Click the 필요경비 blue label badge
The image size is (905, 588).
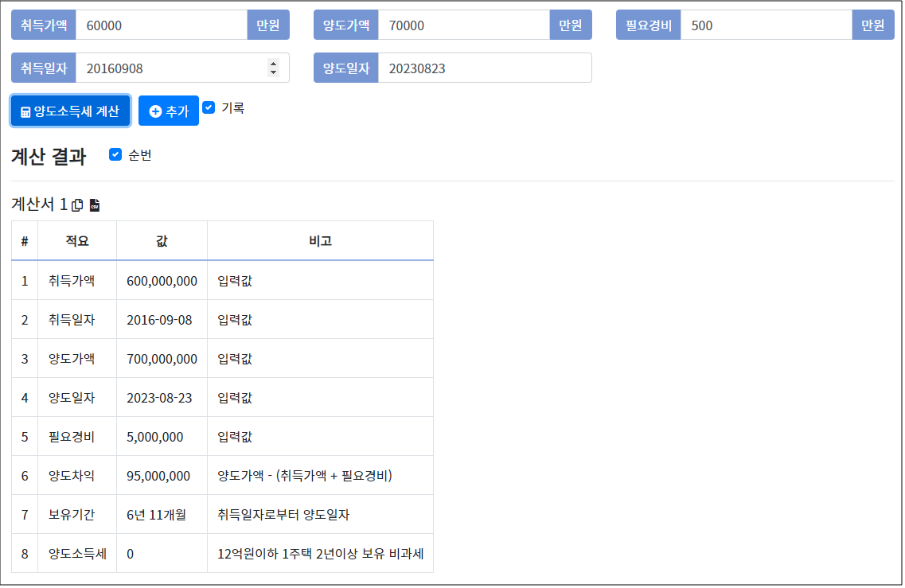click(649, 25)
